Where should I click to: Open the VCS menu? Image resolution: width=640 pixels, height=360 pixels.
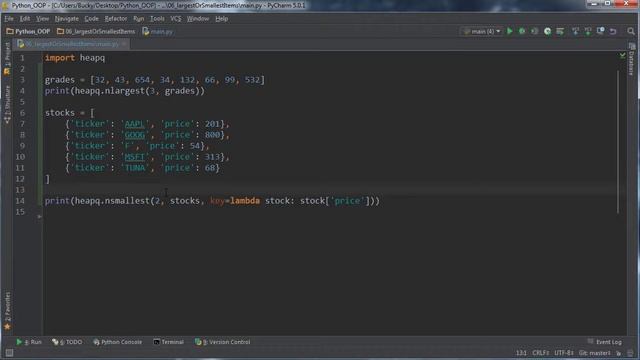[176, 19]
